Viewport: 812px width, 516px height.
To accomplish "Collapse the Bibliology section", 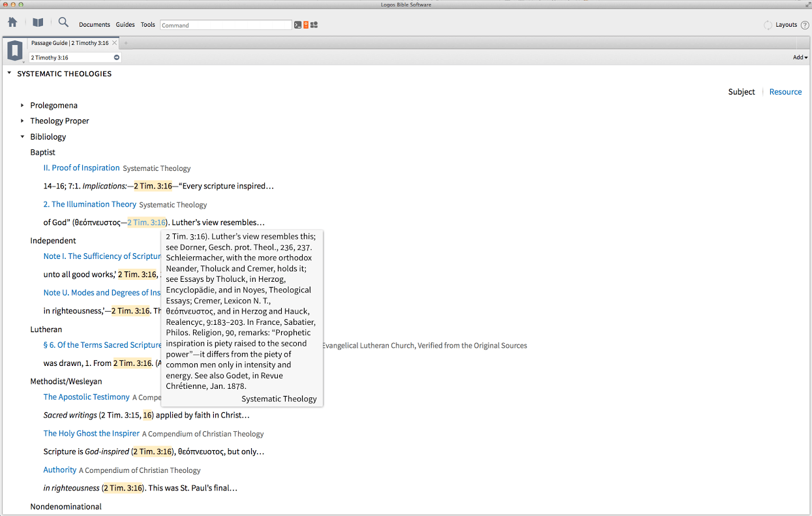I will coord(22,137).
